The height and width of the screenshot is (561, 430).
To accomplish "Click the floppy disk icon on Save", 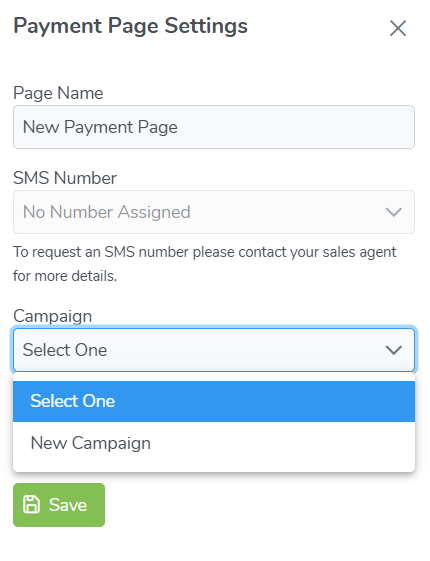I will 31,505.
